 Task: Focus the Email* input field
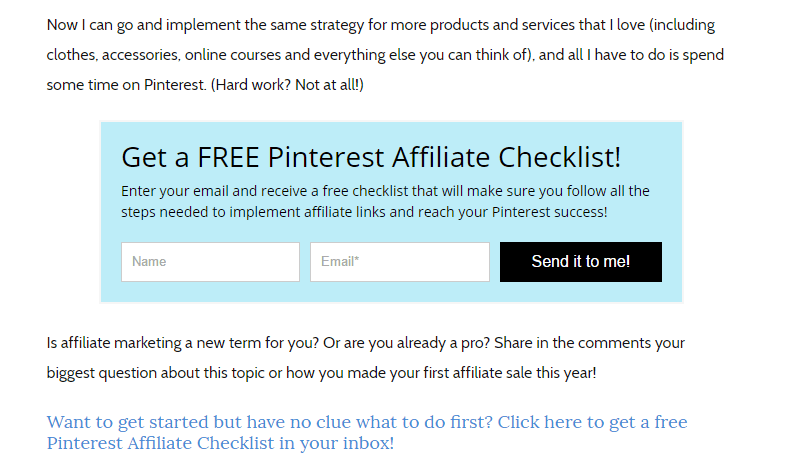(x=400, y=262)
